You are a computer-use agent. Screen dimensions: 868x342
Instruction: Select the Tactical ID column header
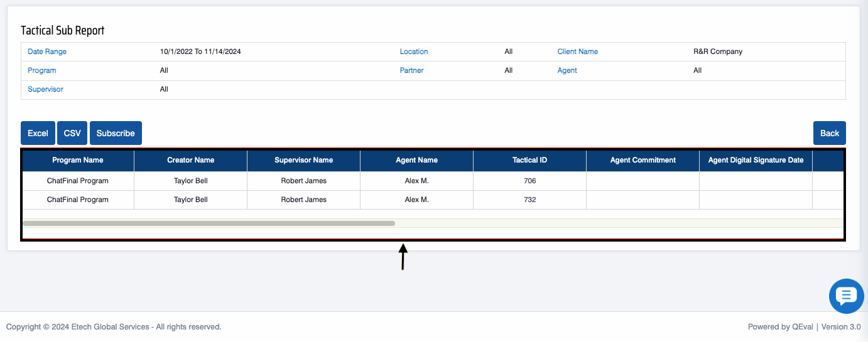[x=529, y=160]
